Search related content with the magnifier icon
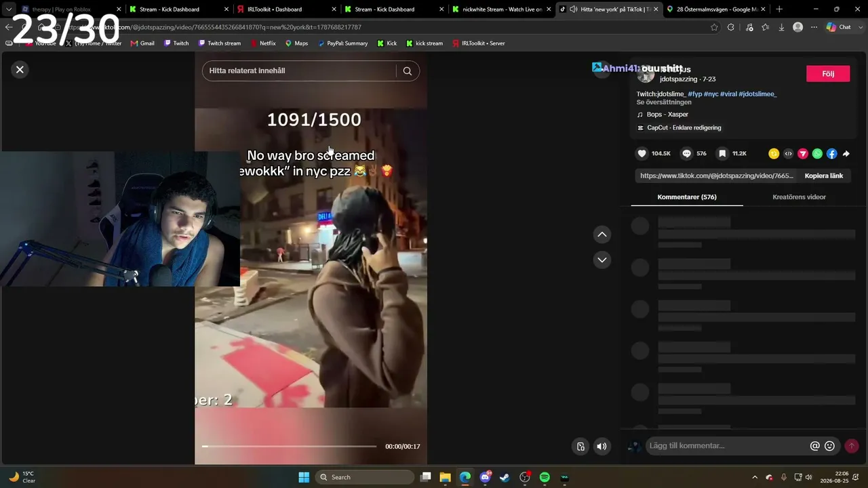Viewport: 868px width, 488px height. (x=408, y=71)
